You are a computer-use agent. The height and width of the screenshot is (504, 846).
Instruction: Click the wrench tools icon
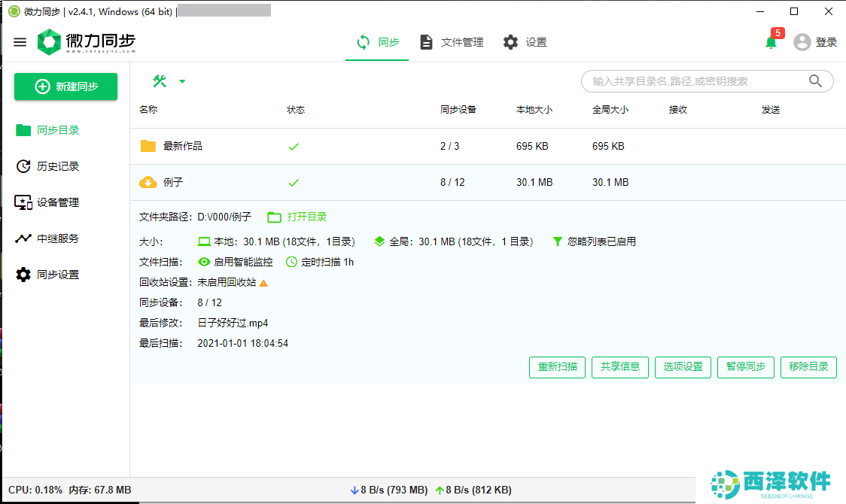(160, 81)
